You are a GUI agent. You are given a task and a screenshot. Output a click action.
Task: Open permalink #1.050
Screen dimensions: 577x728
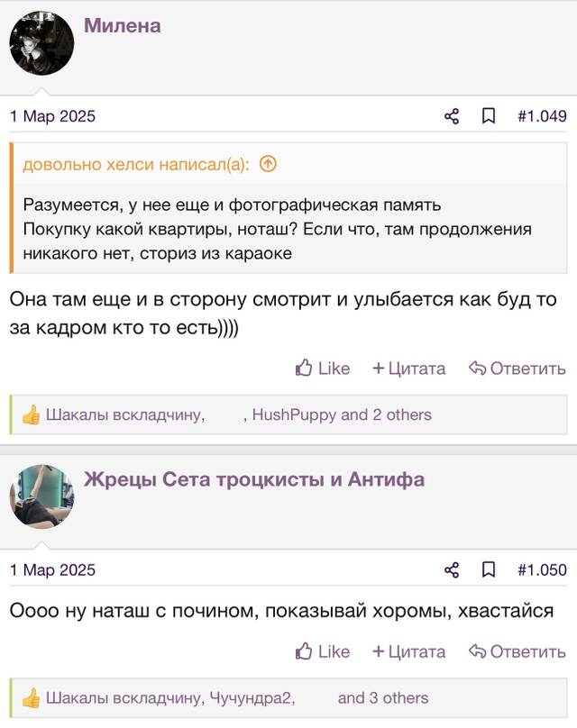(x=542, y=569)
